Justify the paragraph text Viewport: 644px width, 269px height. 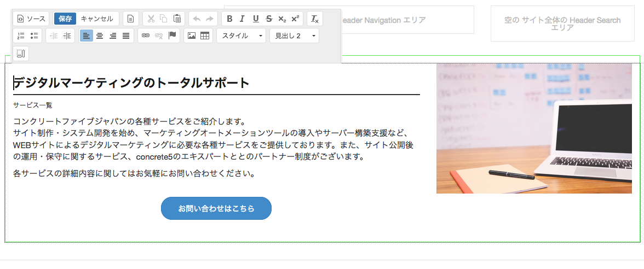click(x=126, y=36)
